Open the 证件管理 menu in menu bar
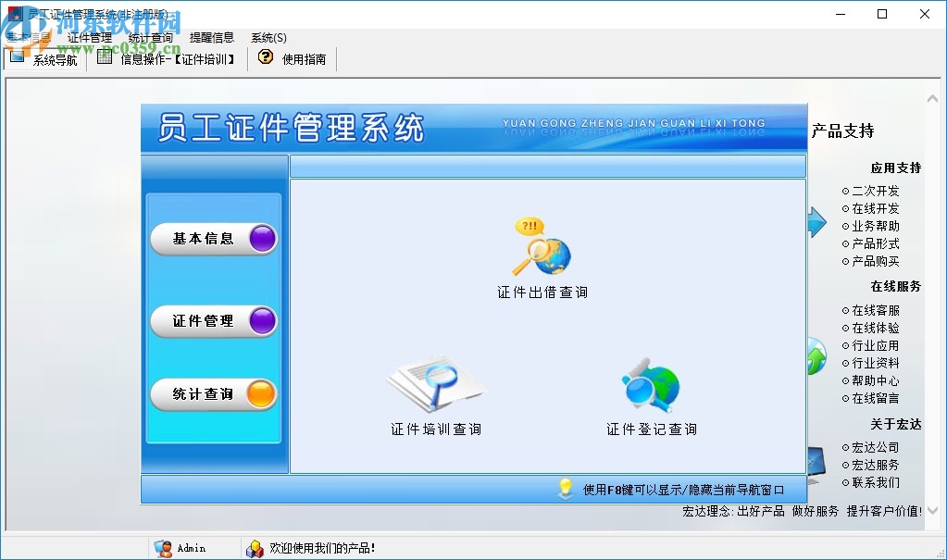This screenshot has width=947, height=560. [91, 37]
